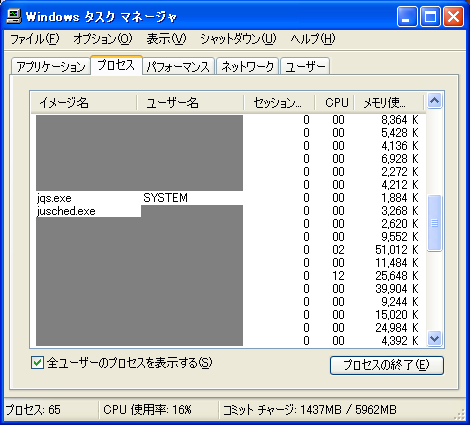The height and width of the screenshot is (425, 470).
Task: Click the 8,364 K memory value
Action: click(x=400, y=120)
